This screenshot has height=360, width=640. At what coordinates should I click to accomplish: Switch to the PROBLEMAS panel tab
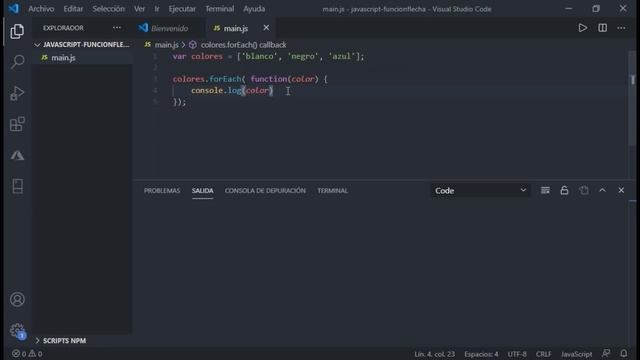(x=162, y=191)
